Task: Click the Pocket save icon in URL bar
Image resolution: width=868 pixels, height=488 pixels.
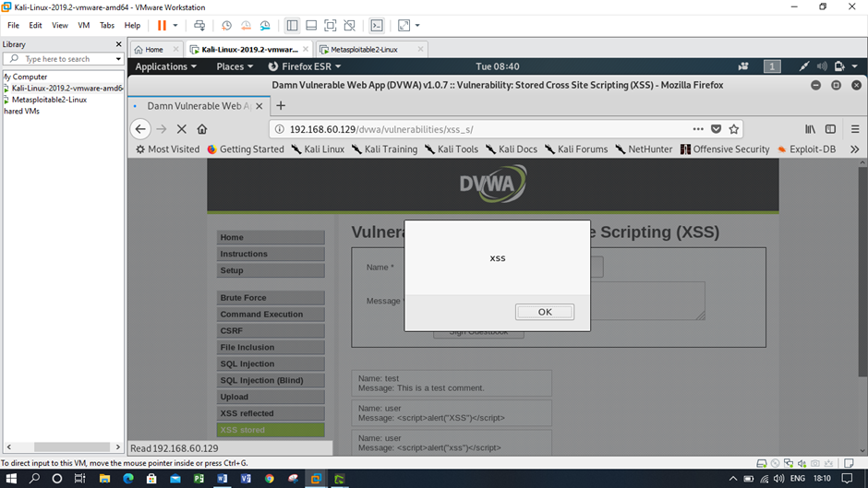Action: 716,129
